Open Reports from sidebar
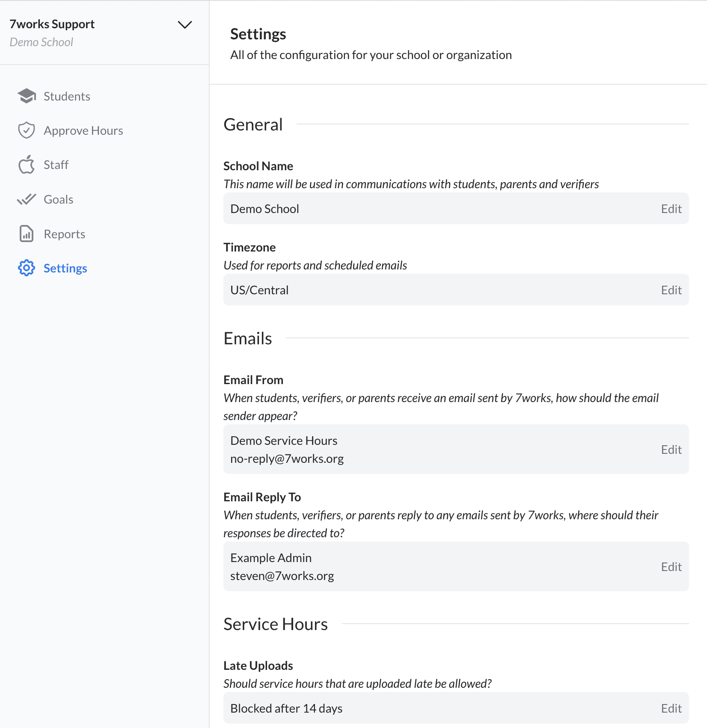707x728 pixels. coord(65,234)
